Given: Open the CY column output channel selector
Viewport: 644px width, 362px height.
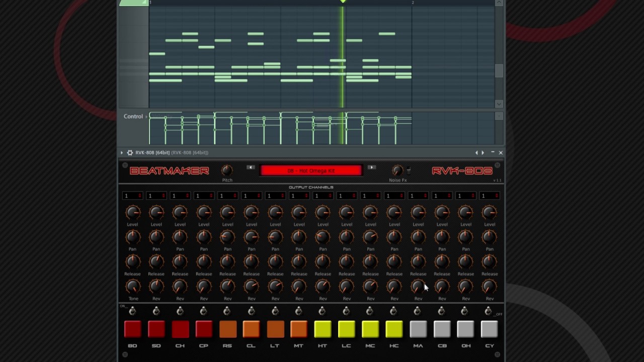Looking at the screenshot, I should [490, 196].
